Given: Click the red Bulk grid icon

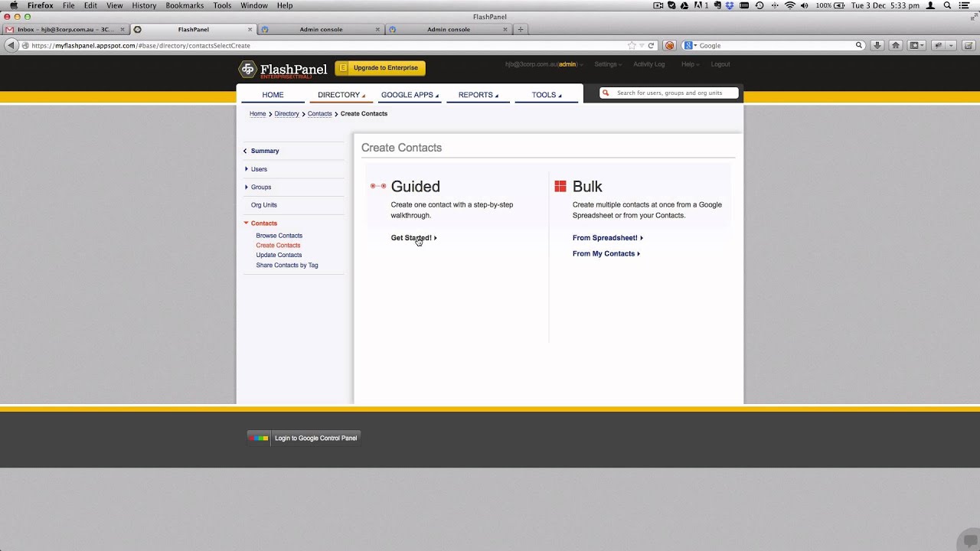Looking at the screenshot, I should tap(560, 186).
